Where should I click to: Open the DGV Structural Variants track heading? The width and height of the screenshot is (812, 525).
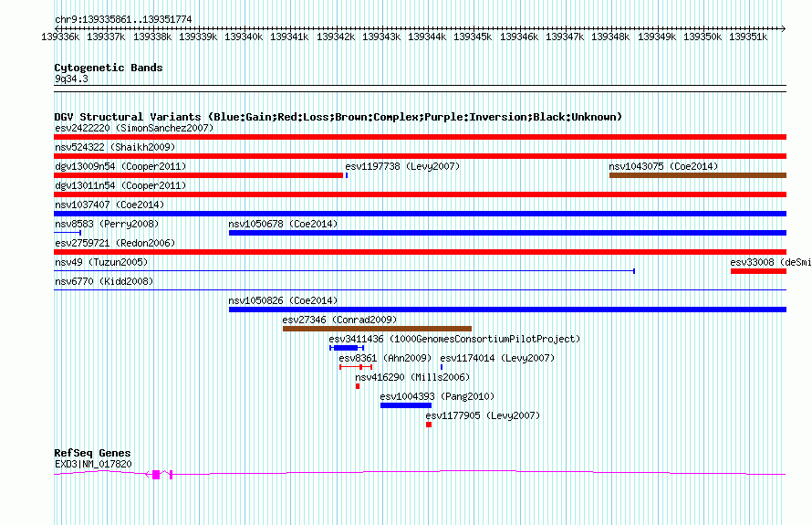[338, 117]
